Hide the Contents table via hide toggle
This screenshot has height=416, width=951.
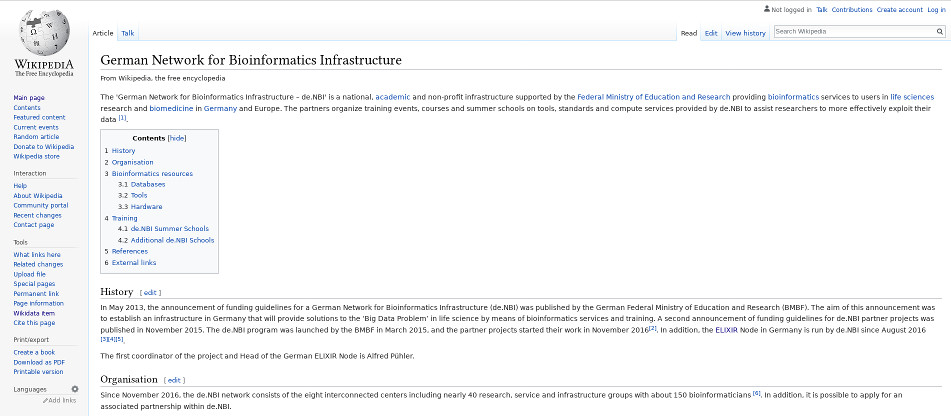tap(176, 138)
